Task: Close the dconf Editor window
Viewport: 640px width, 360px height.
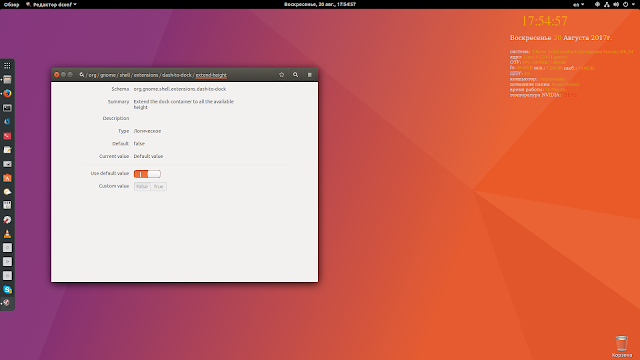Action: click(x=57, y=75)
